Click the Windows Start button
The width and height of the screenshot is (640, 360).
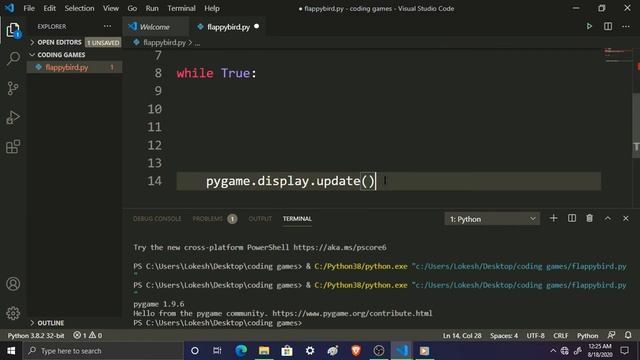[x=11, y=351]
